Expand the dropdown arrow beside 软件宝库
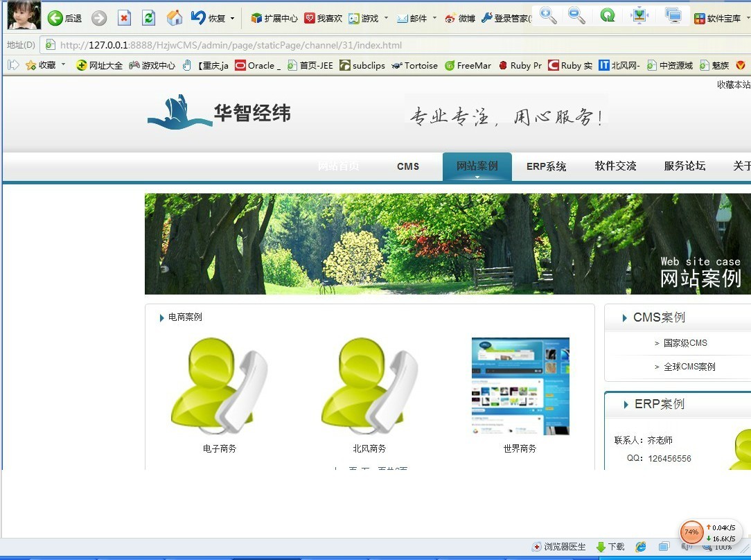The width and height of the screenshot is (751, 560). click(x=748, y=18)
